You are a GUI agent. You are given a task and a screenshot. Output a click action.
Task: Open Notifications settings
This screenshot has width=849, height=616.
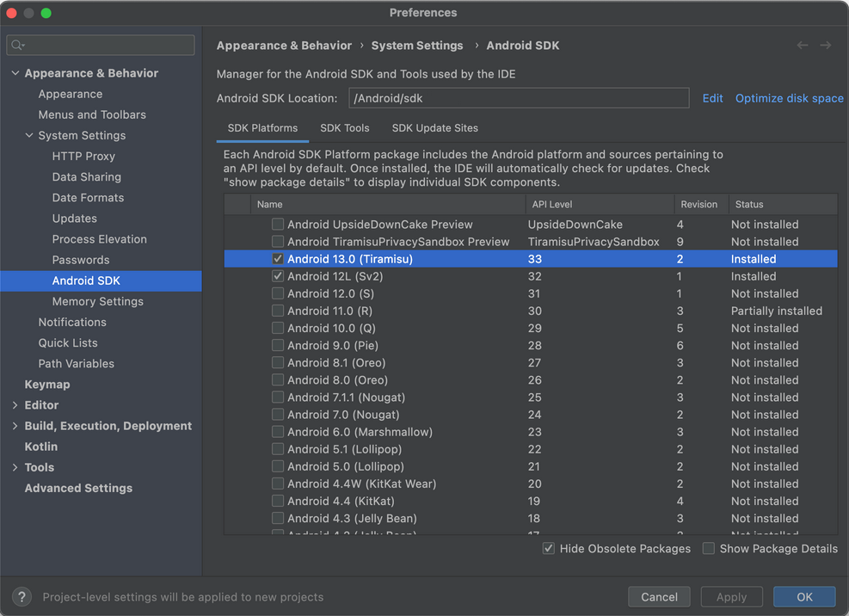72,323
